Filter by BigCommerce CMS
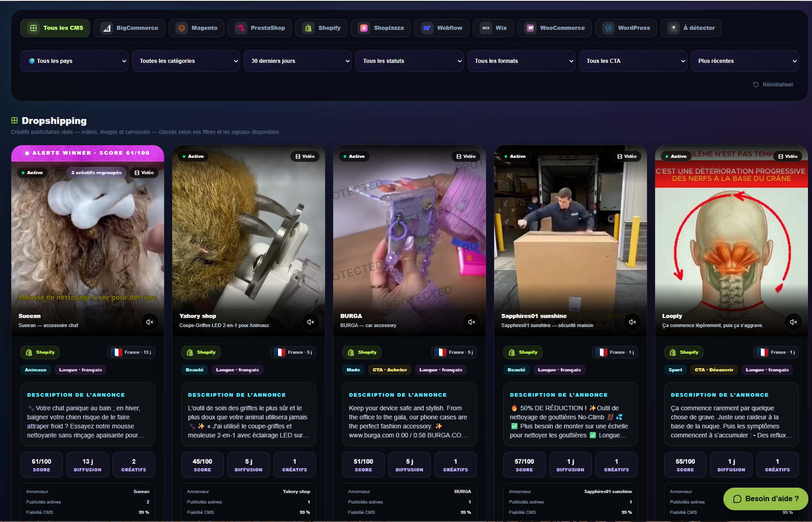Screen dimensions: 812x522 coord(129,28)
